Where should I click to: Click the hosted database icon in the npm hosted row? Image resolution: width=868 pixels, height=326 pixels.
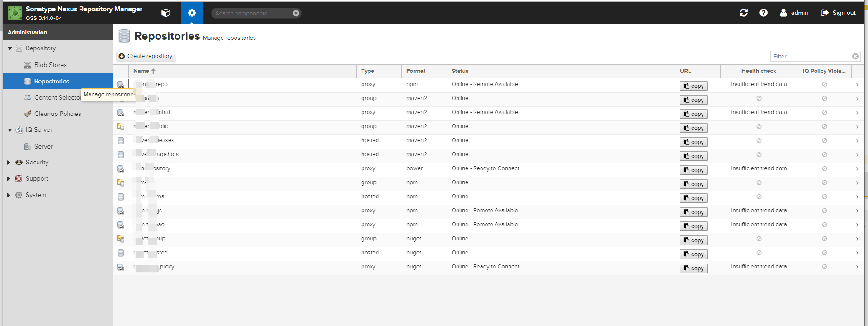pos(121,197)
